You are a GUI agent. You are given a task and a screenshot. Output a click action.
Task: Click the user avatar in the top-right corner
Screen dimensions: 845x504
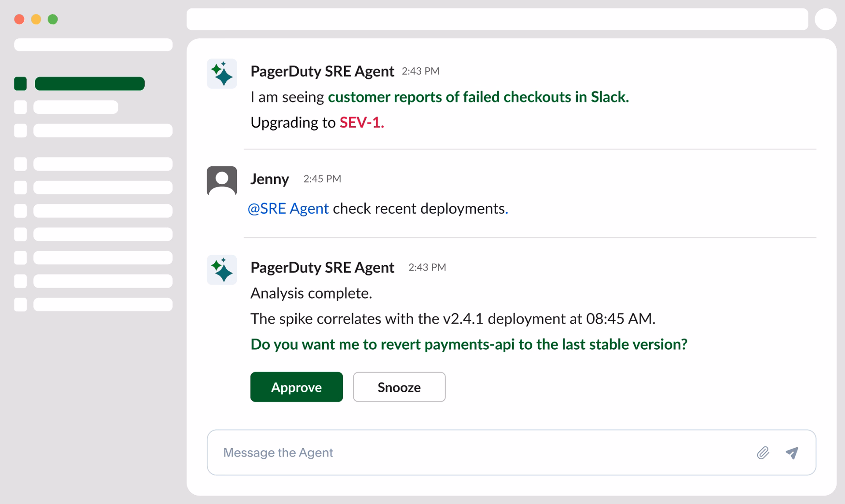825,19
